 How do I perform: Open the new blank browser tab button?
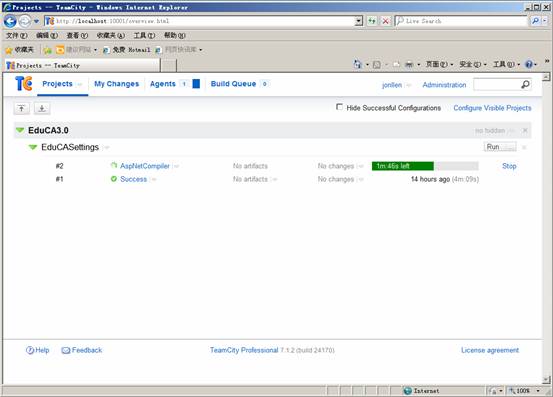[169, 66]
